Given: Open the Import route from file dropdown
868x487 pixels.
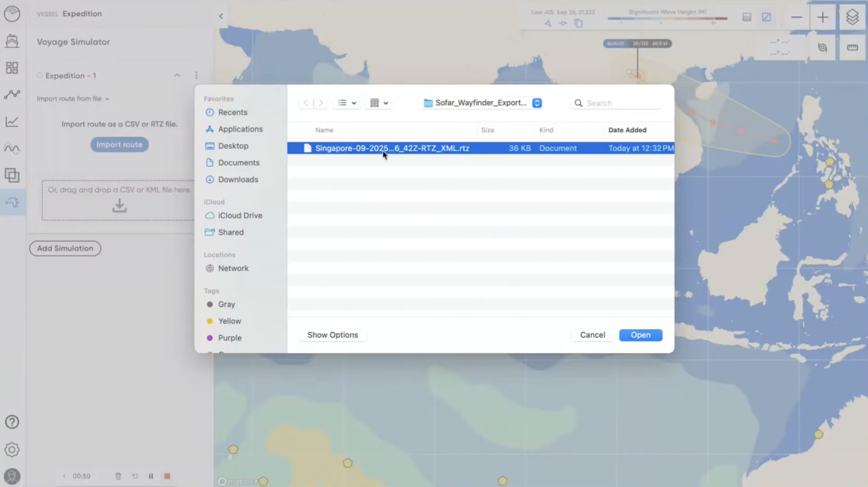Looking at the screenshot, I should [x=73, y=99].
